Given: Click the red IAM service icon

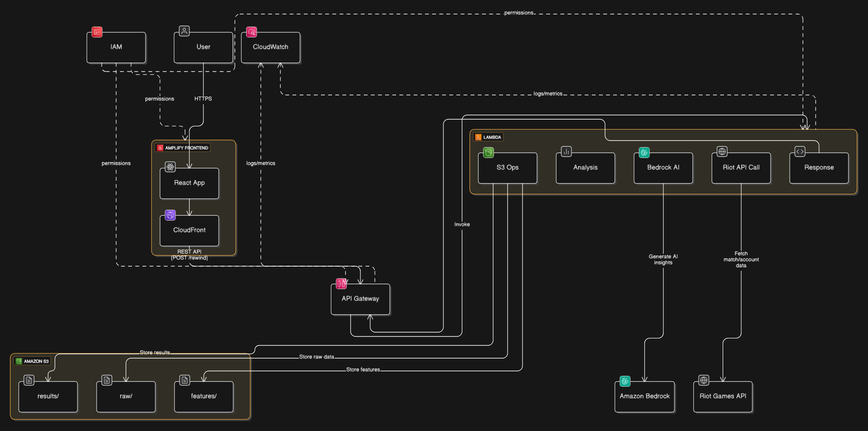Looking at the screenshot, I should (x=97, y=32).
